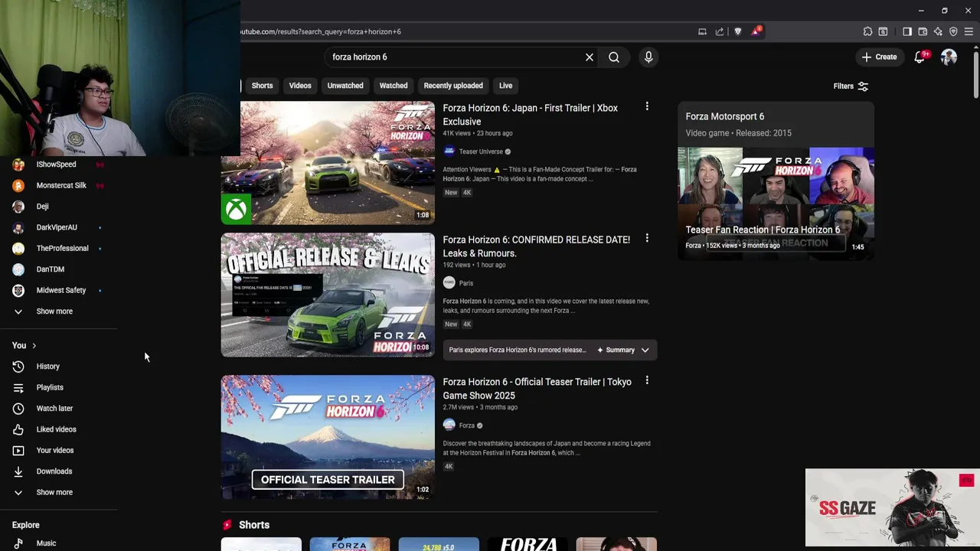
Task: Click the Teaser Universe channel name
Action: click(481, 152)
